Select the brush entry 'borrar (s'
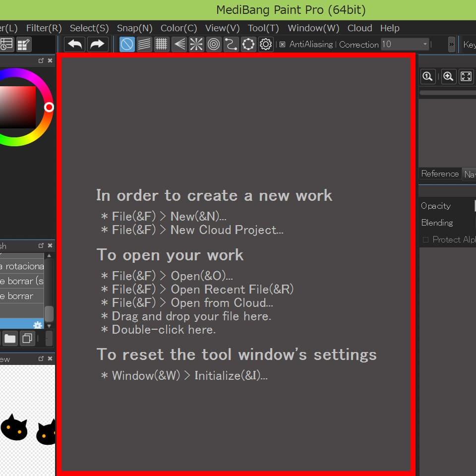This screenshot has width=476, height=476. [22, 281]
